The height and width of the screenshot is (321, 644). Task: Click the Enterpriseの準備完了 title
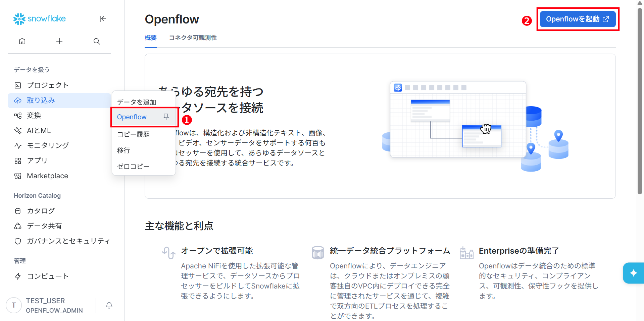(519, 251)
